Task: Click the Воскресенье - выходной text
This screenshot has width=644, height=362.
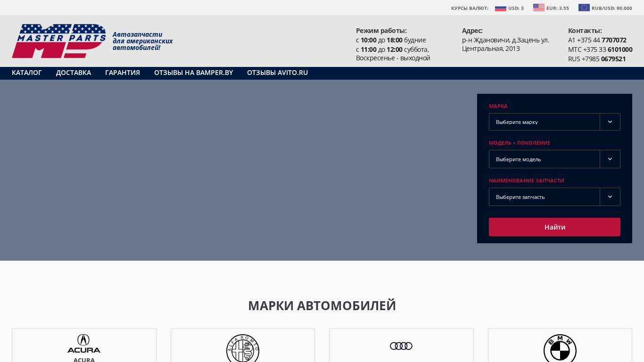Action: [393, 58]
